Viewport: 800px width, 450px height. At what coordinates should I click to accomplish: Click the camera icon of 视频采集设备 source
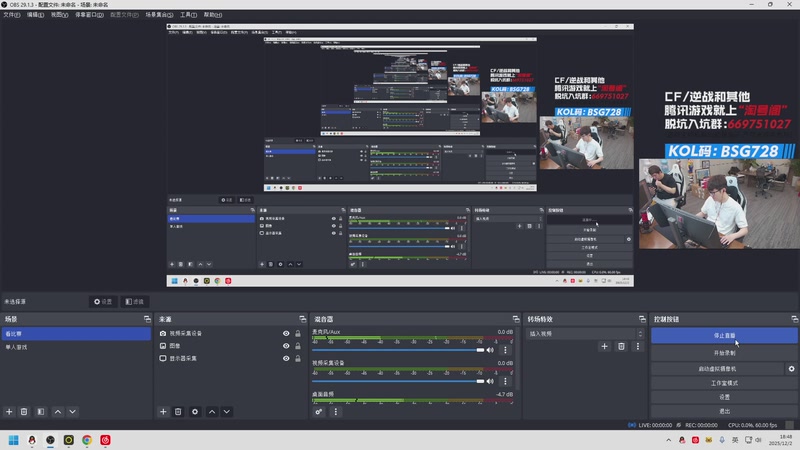point(163,333)
